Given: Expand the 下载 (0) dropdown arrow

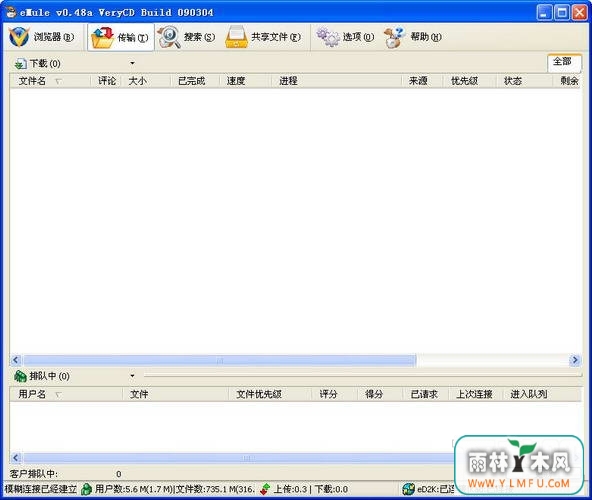Looking at the screenshot, I should click(x=132, y=63).
